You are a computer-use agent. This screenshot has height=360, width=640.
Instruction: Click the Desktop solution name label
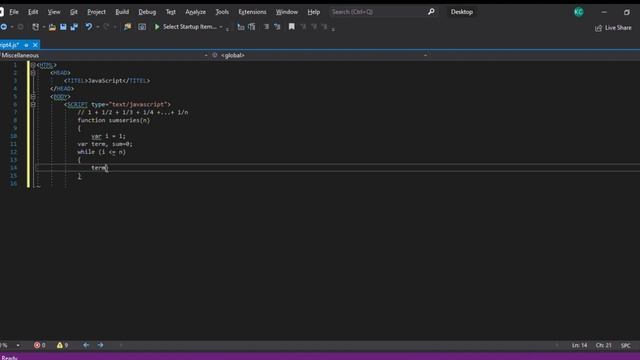(x=462, y=12)
